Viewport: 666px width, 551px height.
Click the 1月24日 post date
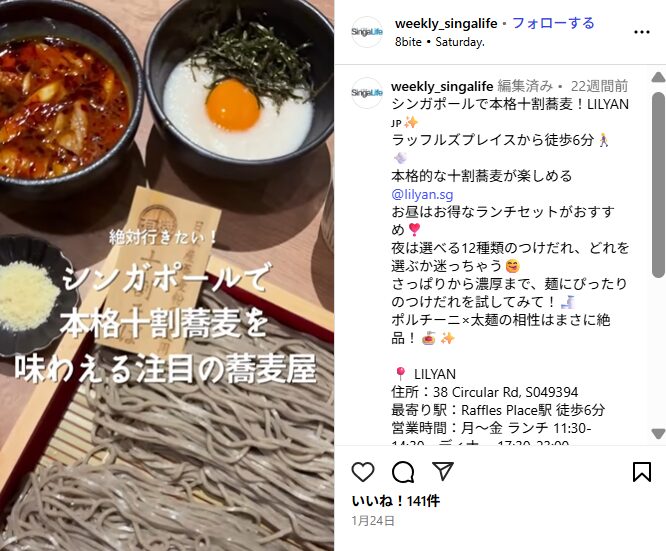point(373,521)
